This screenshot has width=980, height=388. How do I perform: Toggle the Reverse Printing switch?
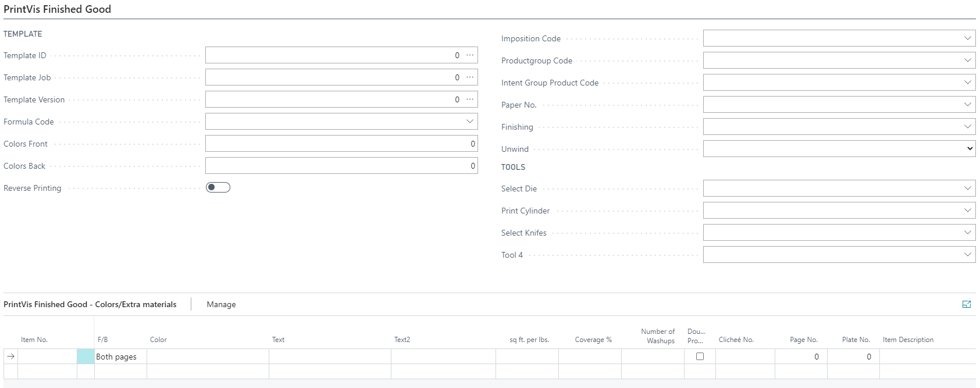click(218, 187)
